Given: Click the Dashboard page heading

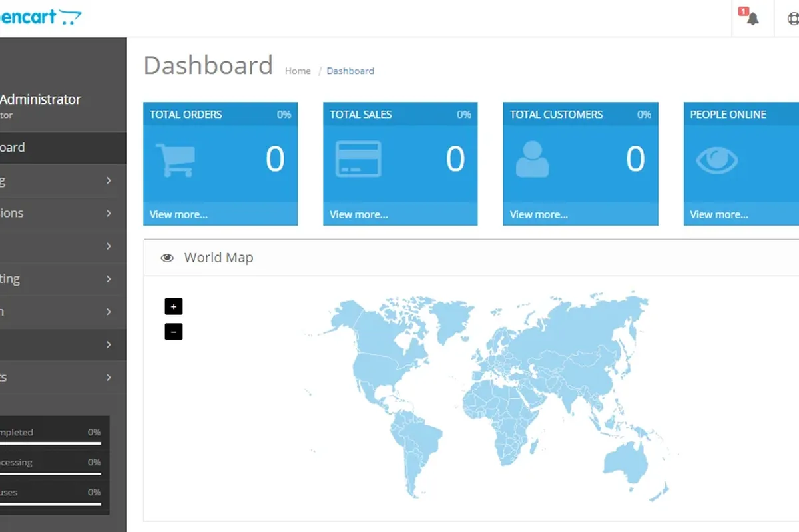Looking at the screenshot, I should click(208, 65).
